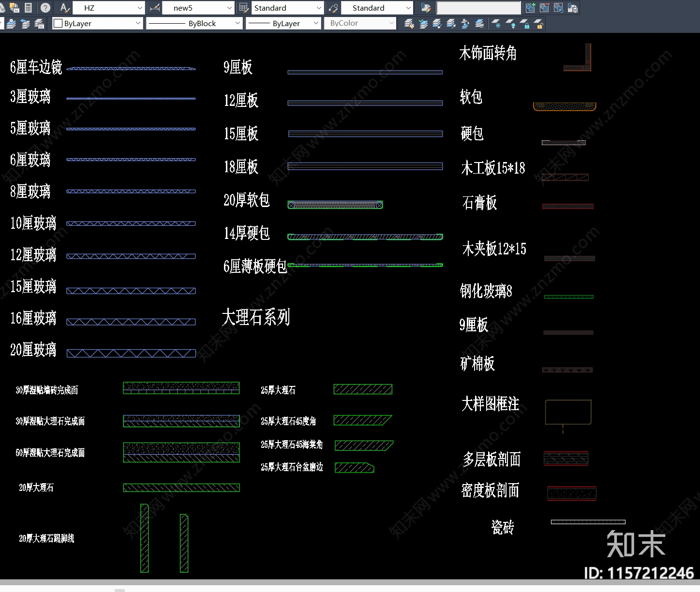Screen dimensions: 700x592
Task: Select the 钢化玻璃8 label
Action: click(486, 291)
